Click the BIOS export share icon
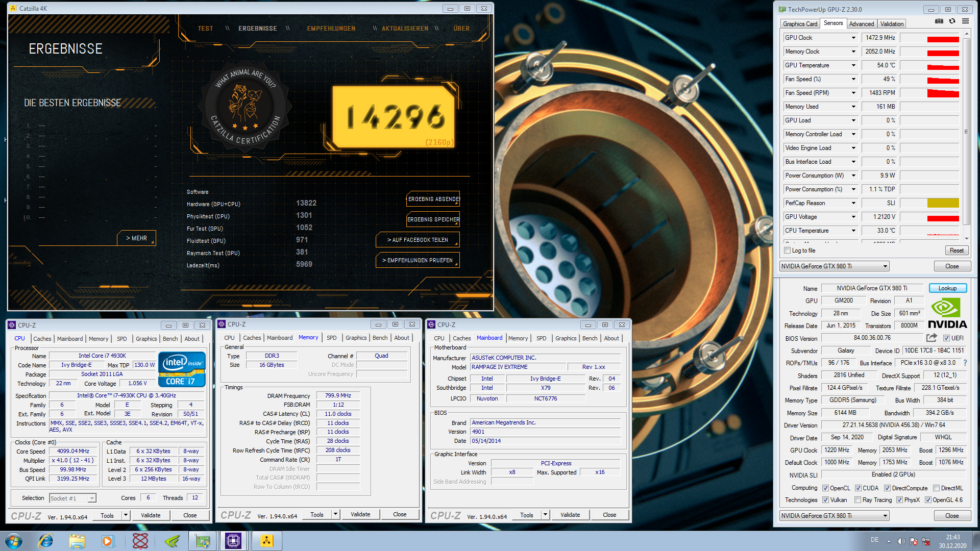Viewport: 980px width, 551px height. 932,338
